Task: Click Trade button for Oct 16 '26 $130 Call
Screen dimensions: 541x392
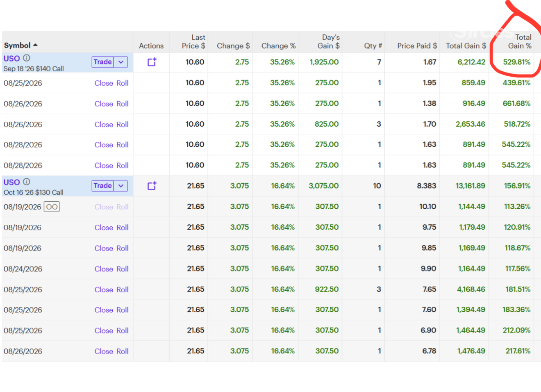Action: tap(102, 186)
